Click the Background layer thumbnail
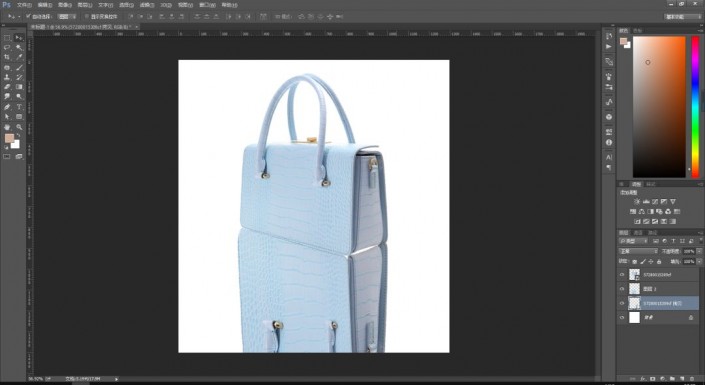This screenshot has width=705, height=385. 634,318
